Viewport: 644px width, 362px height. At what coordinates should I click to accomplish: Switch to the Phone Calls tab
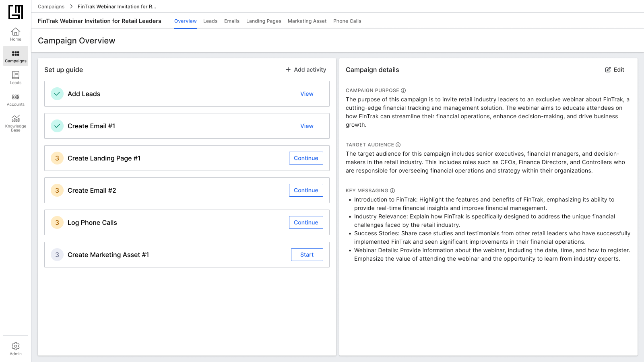[347, 21]
